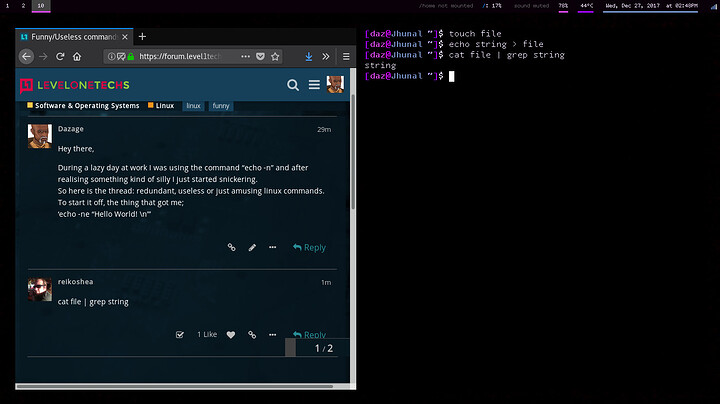
Task: Focus the forum.level1techs URL field
Action: click(180, 56)
